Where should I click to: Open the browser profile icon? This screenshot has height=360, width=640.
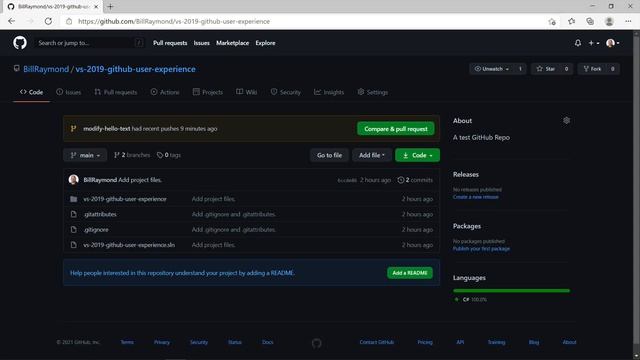coord(609,21)
